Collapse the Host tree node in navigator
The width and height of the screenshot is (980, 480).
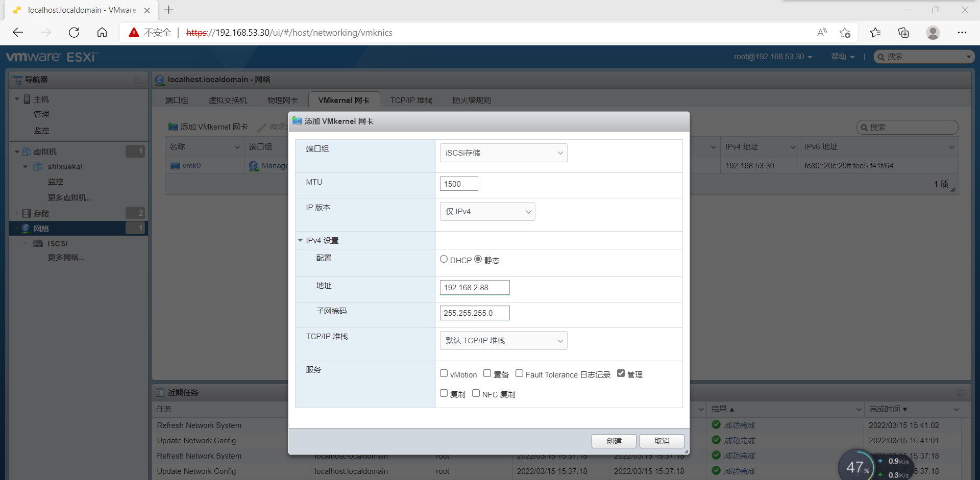[x=17, y=99]
